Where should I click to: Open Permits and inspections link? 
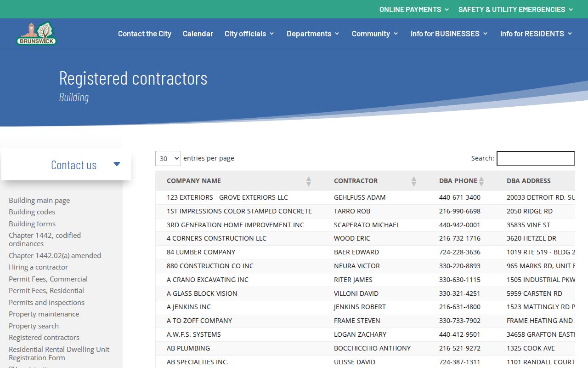pyautogui.click(x=46, y=302)
